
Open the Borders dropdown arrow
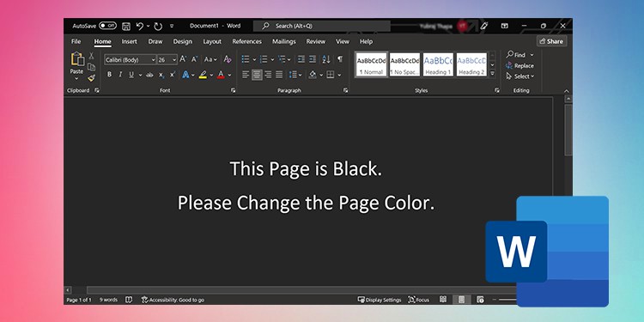339,75
